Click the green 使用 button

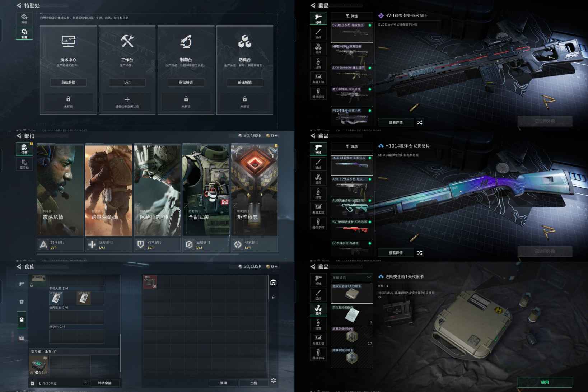coord(545,382)
